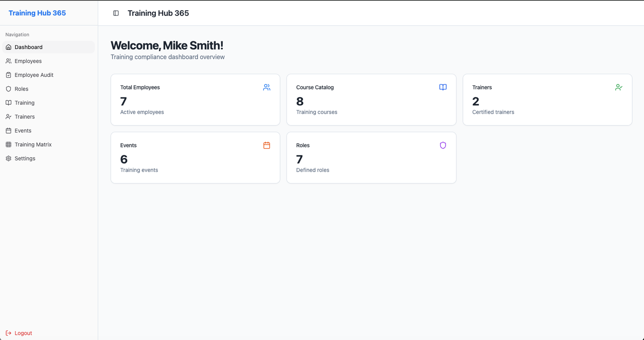Image resolution: width=644 pixels, height=340 pixels.
Task: Click the 'Training courses' caption
Action: (x=317, y=112)
